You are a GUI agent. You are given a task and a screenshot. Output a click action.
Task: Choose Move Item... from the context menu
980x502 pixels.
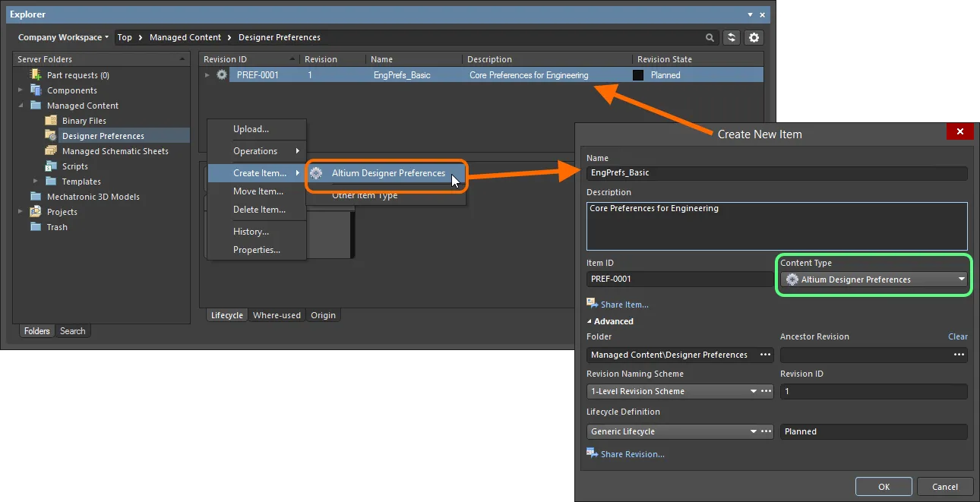256,191
